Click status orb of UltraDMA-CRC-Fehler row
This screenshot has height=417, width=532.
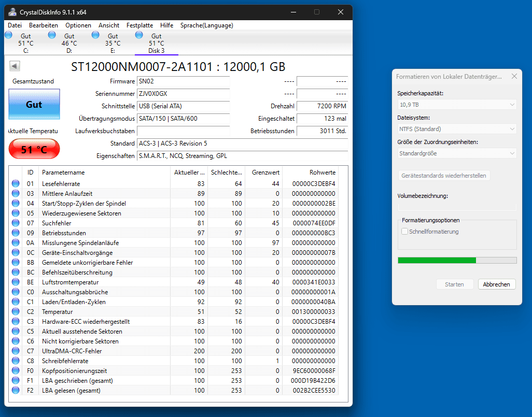pos(16,351)
